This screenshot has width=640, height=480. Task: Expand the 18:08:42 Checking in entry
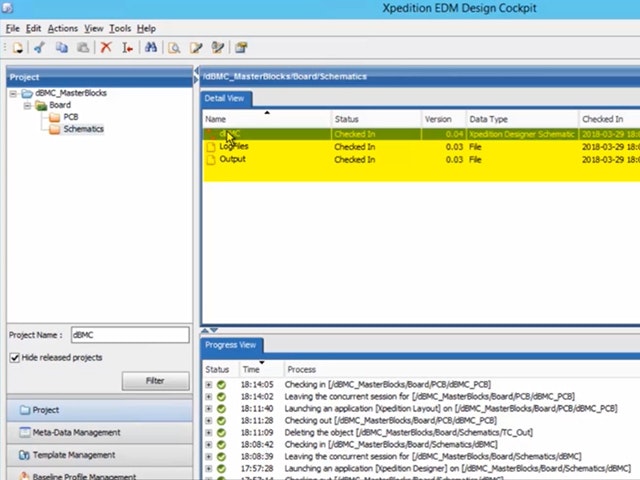click(x=209, y=444)
